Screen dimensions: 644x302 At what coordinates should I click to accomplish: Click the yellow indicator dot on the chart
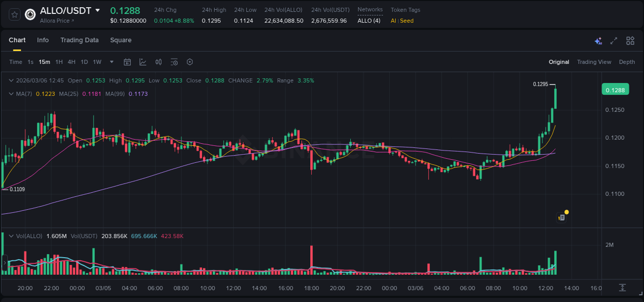(x=566, y=212)
